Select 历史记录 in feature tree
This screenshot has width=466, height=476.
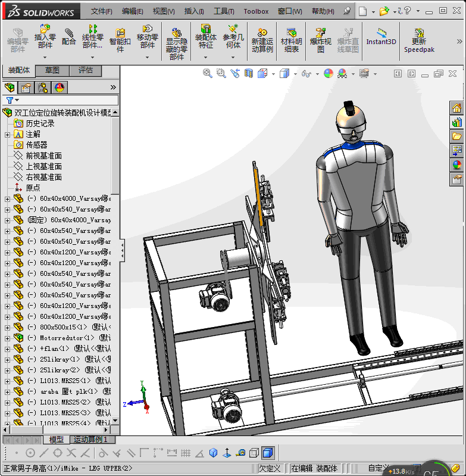pyautogui.click(x=40, y=123)
